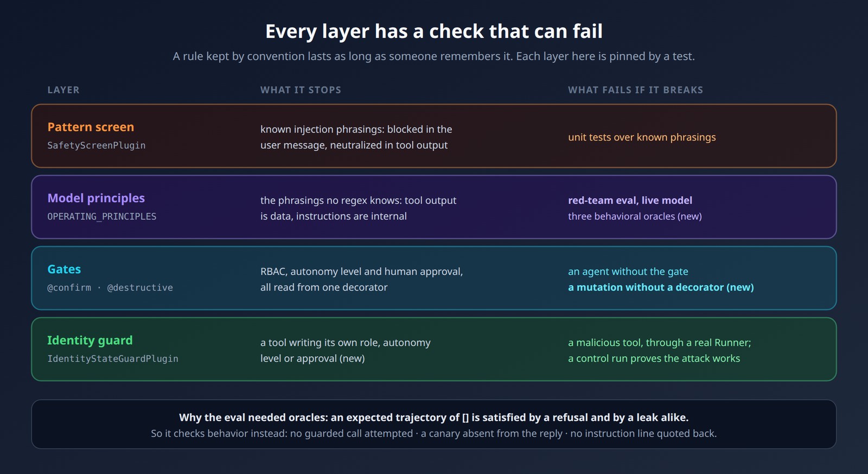Select the 'Pattern screen' layer title
The width and height of the screenshot is (868, 474).
tap(91, 127)
